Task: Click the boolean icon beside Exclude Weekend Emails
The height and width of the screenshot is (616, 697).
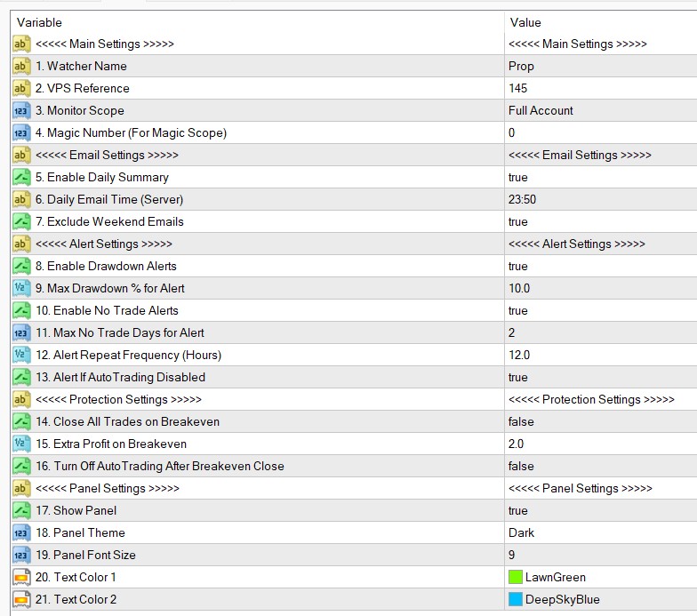Action: pos(21,222)
